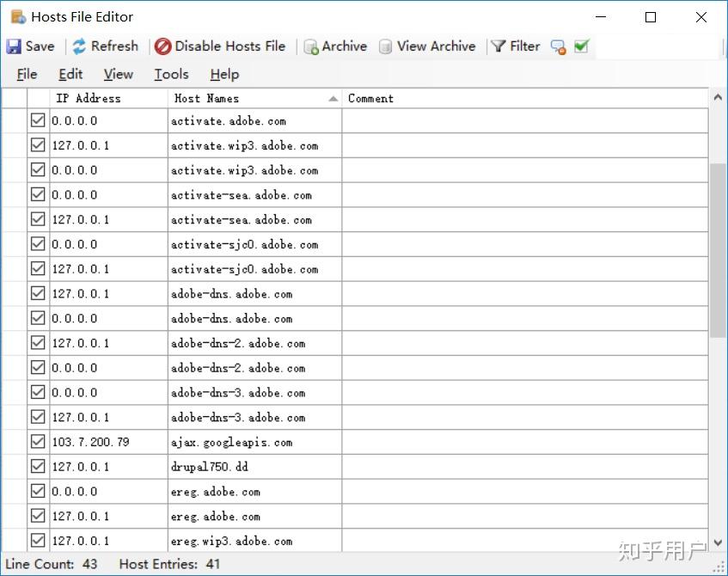This screenshot has width=728, height=576.
Task: Select host ereg.wip3.adobe.com
Action: (x=255, y=541)
